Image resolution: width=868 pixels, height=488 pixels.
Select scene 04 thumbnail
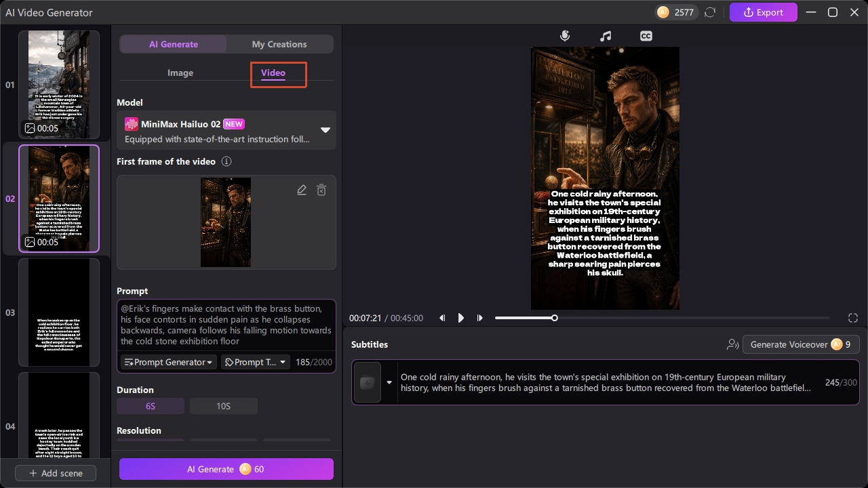tap(59, 415)
